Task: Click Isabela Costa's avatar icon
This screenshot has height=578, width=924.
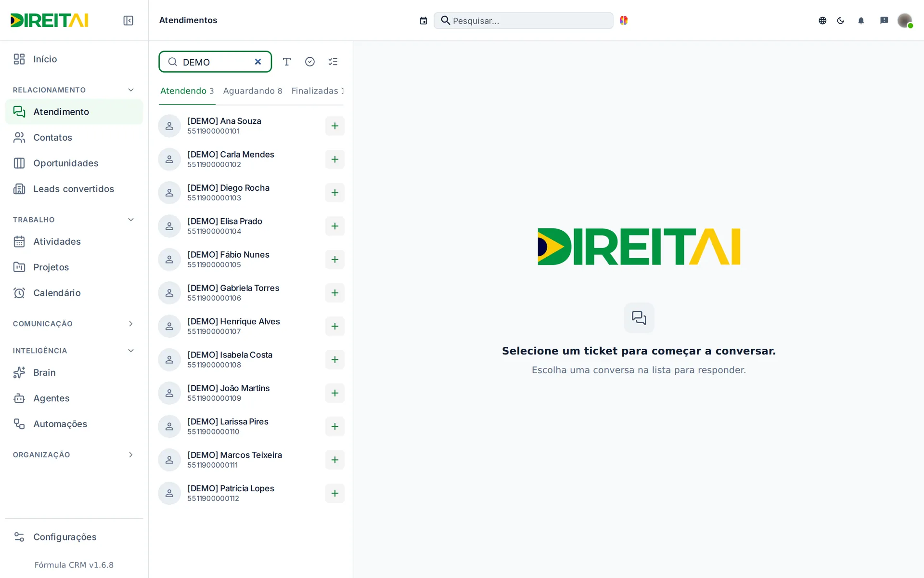Action: [x=169, y=360]
